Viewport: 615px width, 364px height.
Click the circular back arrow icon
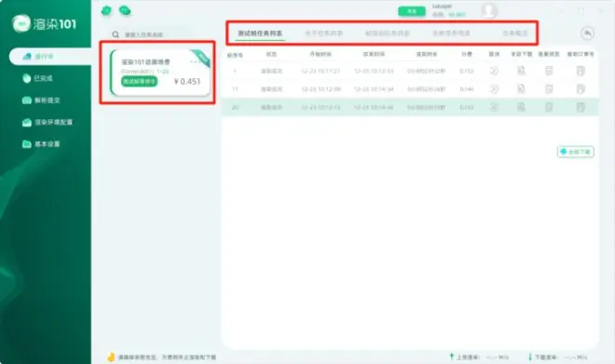point(587,34)
